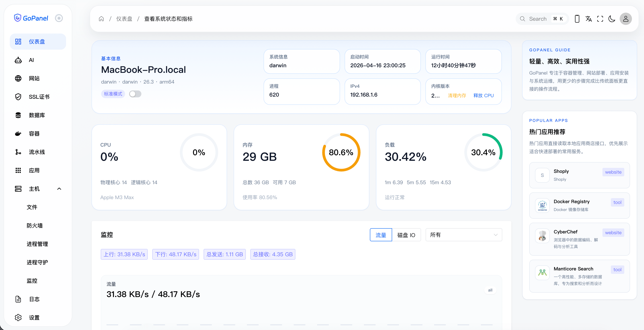The width and height of the screenshot is (644, 330).
Task: Open the AI section in sidebar
Action: point(31,60)
